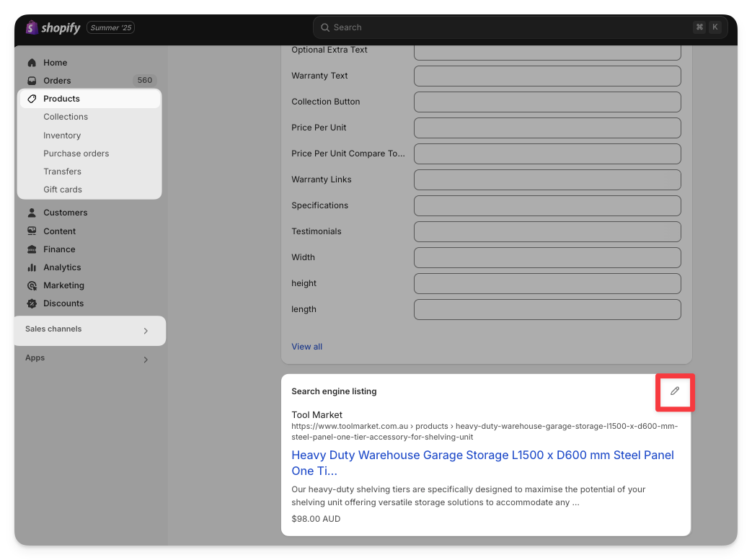Click the View all metafields link
Viewport: 752px width, 560px height.
pyautogui.click(x=306, y=347)
